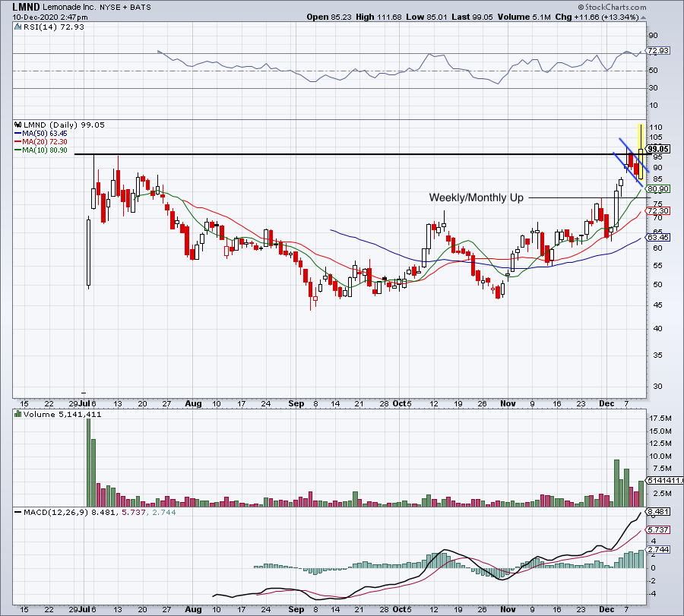Select the red MA(20) 72.30 legend entry
Image resolution: width=684 pixels, height=616 pixels.
coord(41,142)
